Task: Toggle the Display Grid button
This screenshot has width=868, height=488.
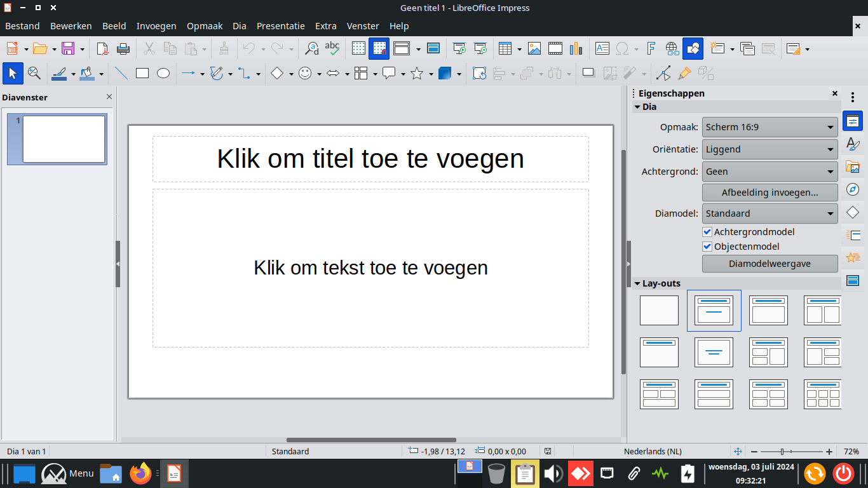Action: 358,48
